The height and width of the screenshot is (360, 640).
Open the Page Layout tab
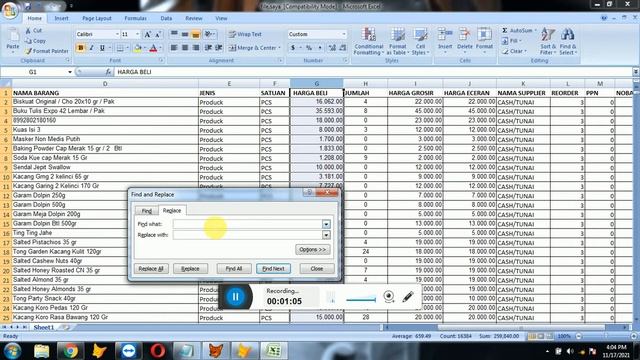[97, 18]
